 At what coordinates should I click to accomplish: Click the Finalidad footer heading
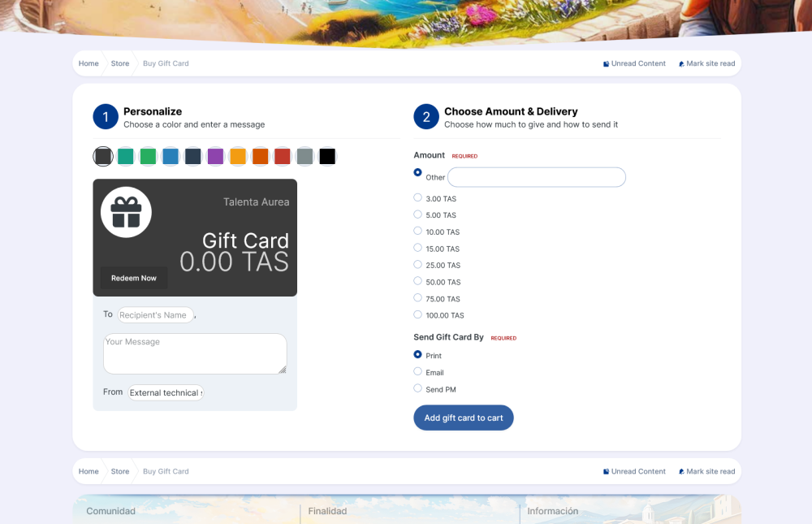pyautogui.click(x=327, y=511)
